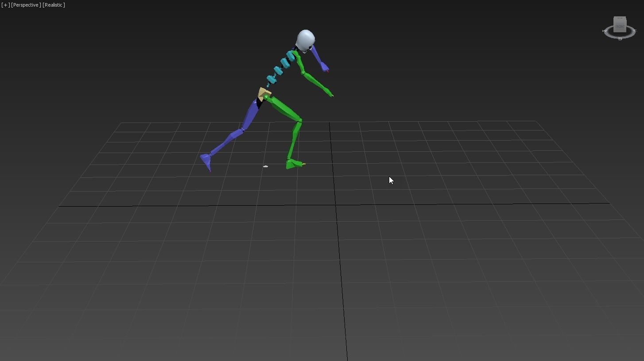
Task: Click the E compass direction on ViewCube ring
Action: tap(635, 31)
